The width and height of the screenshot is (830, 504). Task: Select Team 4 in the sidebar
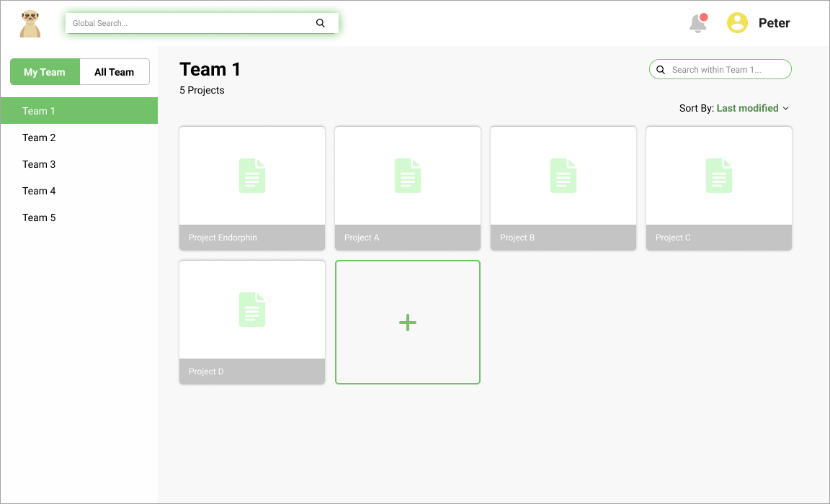[39, 191]
